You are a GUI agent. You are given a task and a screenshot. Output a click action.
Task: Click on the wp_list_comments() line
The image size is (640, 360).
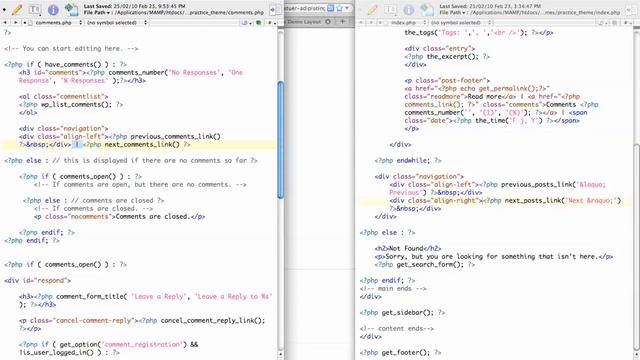pos(71,104)
